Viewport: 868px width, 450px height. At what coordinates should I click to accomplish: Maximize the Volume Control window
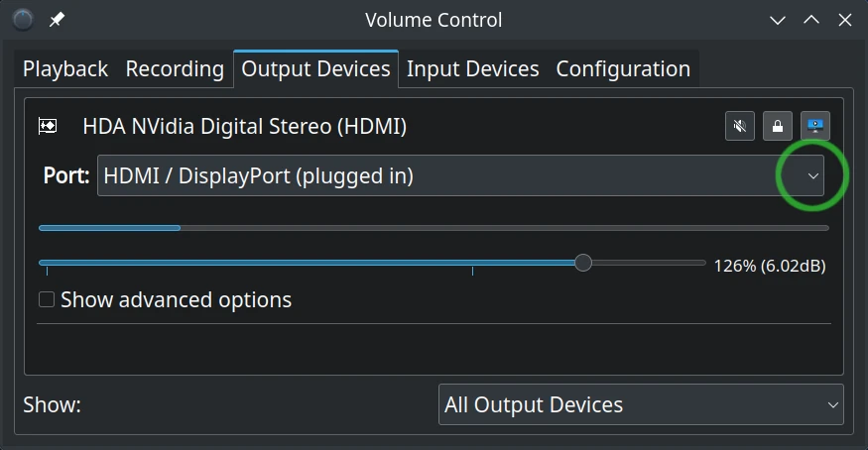click(x=811, y=21)
